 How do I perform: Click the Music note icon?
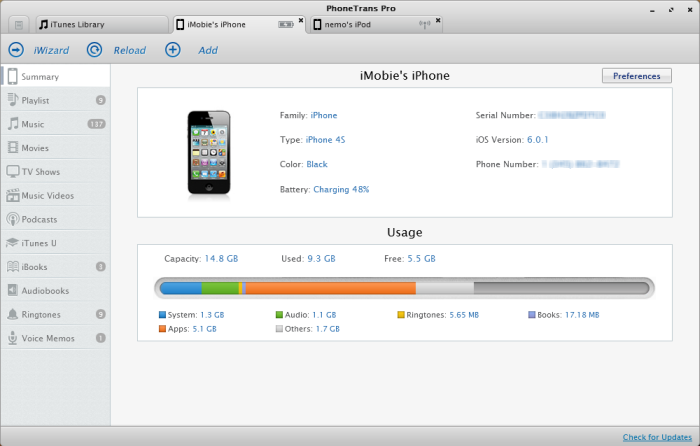tap(13, 124)
